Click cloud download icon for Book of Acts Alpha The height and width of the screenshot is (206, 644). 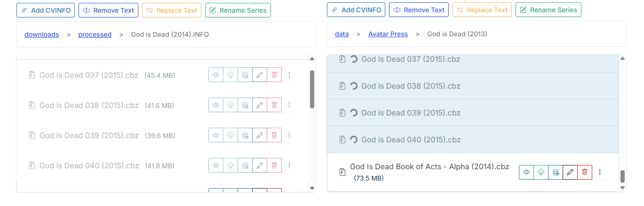541,173
